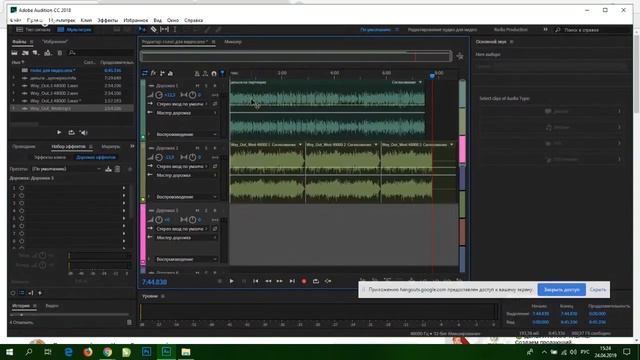Select the Razor tool
Viewport: 640px width, 360px height.
tap(153, 29)
